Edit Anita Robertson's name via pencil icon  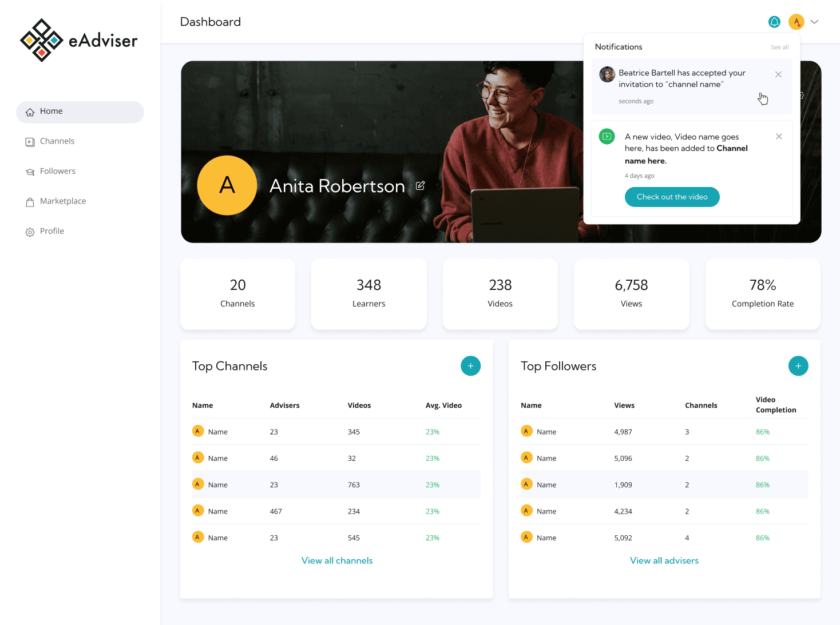click(421, 186)
